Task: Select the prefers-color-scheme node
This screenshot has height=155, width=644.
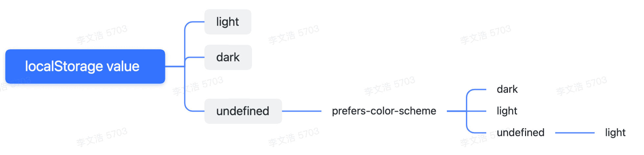Action: pos(384,111)
